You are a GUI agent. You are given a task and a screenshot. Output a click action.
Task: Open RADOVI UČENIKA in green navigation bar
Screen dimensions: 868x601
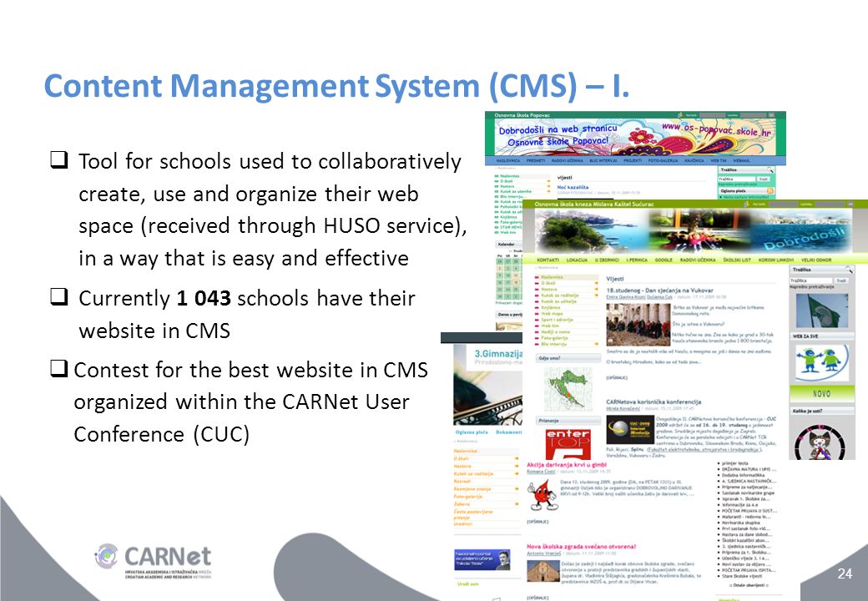click(x=698, y=260)
